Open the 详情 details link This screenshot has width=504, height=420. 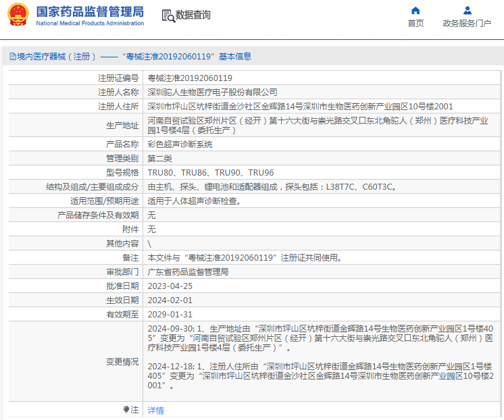point(155,410)
